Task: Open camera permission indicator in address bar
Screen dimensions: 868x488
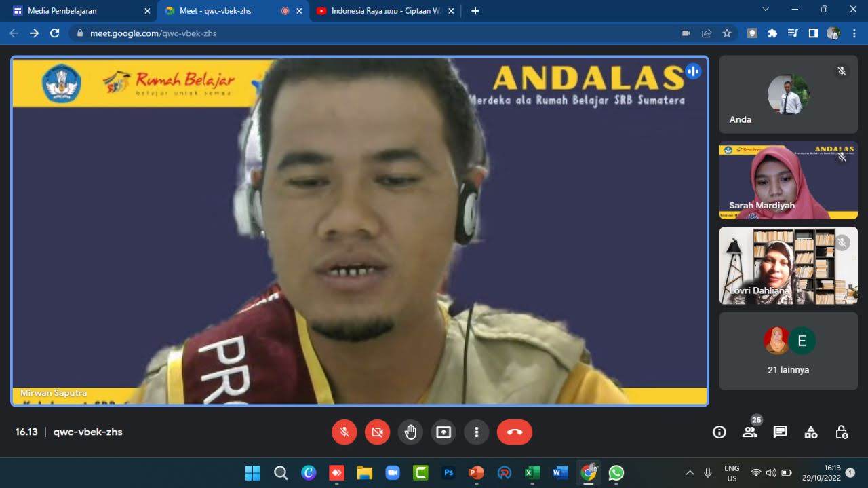Action: click(x=686, y=33)
